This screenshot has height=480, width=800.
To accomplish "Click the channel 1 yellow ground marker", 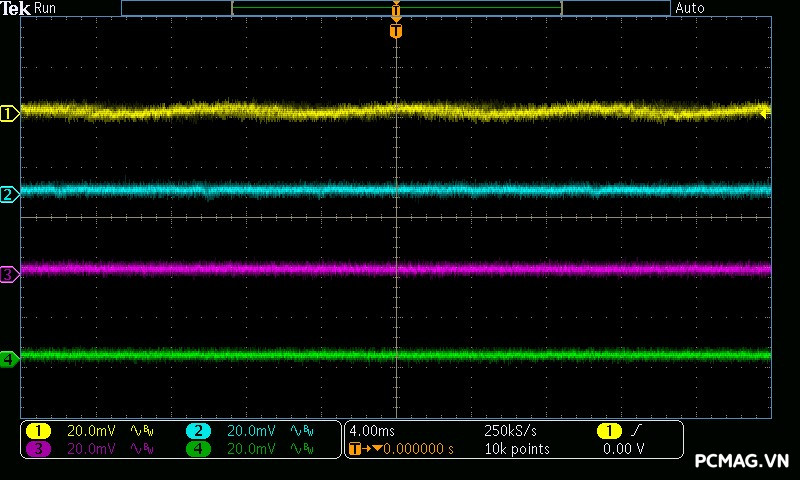I will 10,114.
